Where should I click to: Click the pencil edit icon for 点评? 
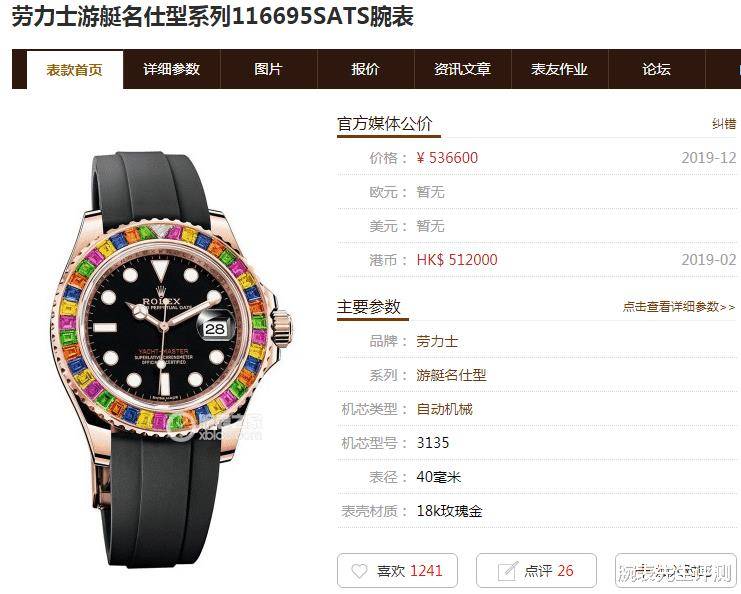[x=507, y=571]
